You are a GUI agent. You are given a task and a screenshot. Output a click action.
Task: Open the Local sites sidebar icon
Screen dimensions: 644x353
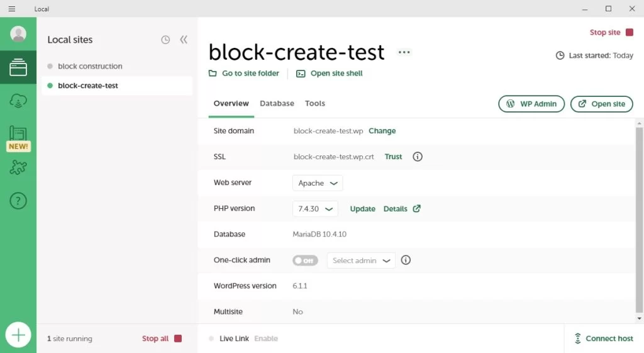(x=18, y=67)
